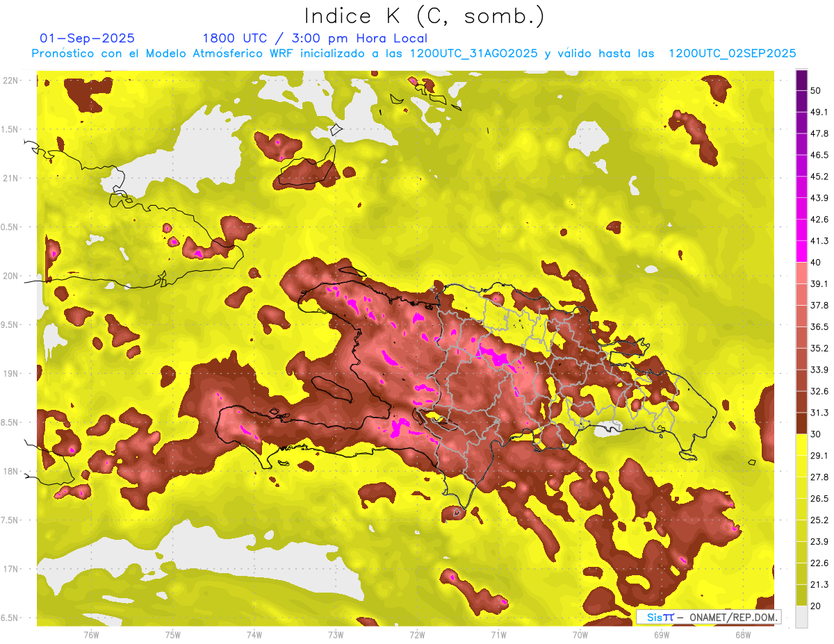The width and height of the screenshot is (834, 644).
Task: Click the colorbar value "23.9"
Action: pos(820,542)
